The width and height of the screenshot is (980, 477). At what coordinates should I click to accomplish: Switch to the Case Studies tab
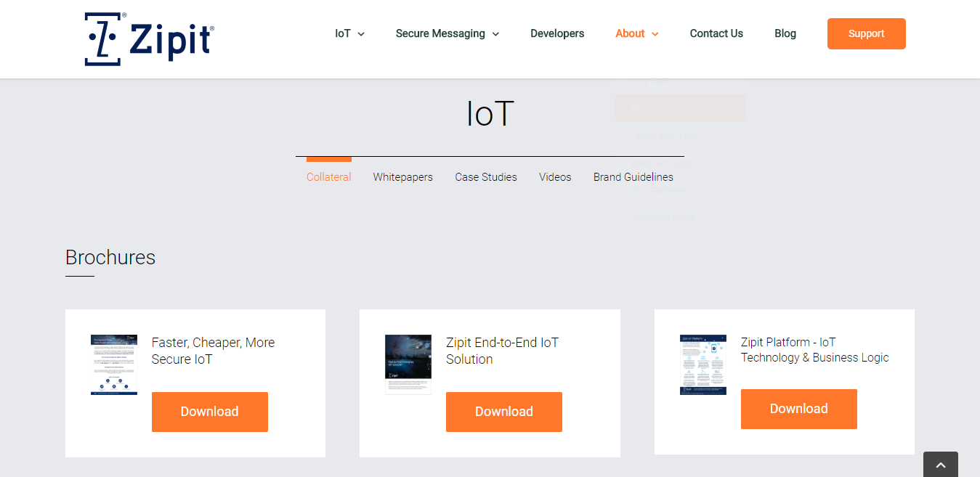pos(486,177)
